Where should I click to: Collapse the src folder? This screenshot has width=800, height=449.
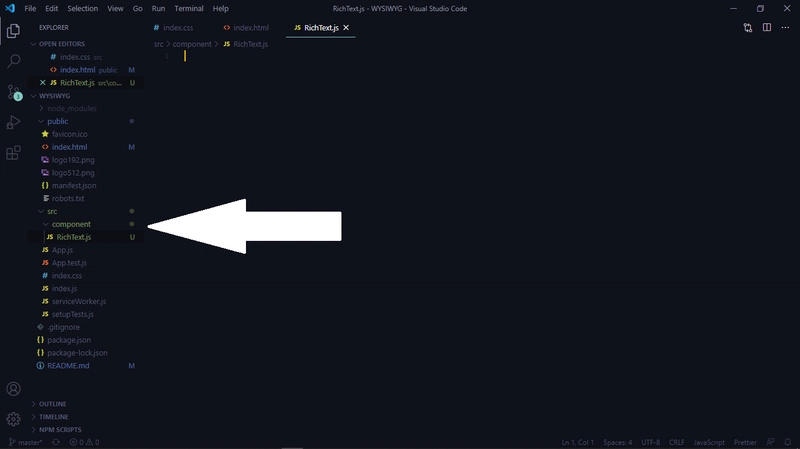pyautogui.click(x=52, y=211)
